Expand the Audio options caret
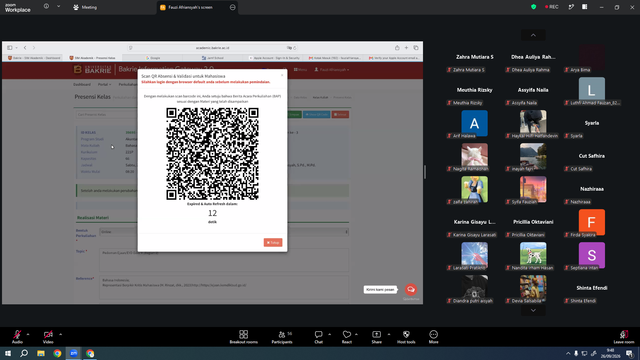The width and height of the screenshot is (640, 360). pyautogui.click(x=28, y=334)
